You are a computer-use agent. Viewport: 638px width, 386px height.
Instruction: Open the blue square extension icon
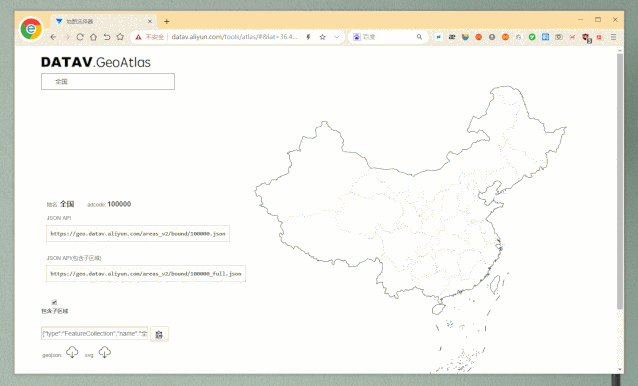[546, 37]
